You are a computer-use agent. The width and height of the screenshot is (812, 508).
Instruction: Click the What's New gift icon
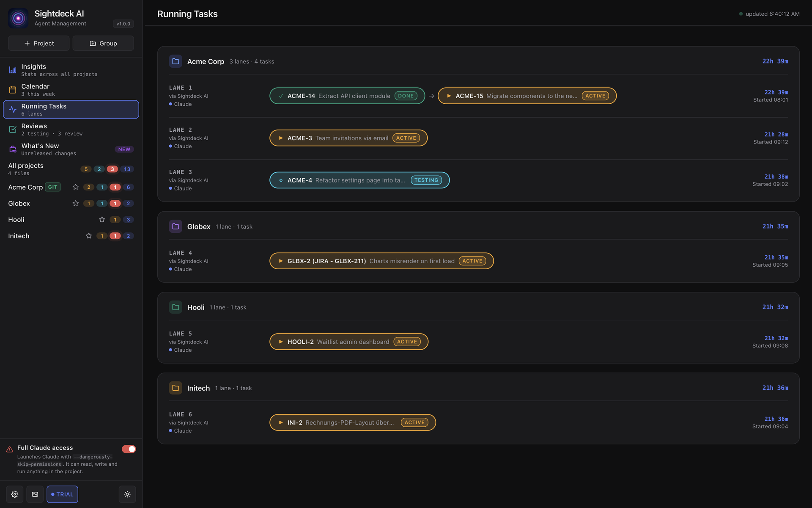(13, 149)
